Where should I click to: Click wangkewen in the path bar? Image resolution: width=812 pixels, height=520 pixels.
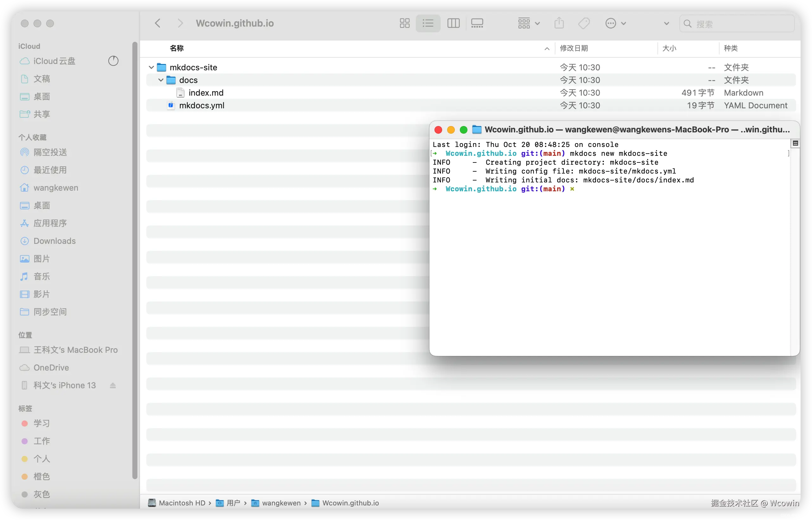click(281, 503)
